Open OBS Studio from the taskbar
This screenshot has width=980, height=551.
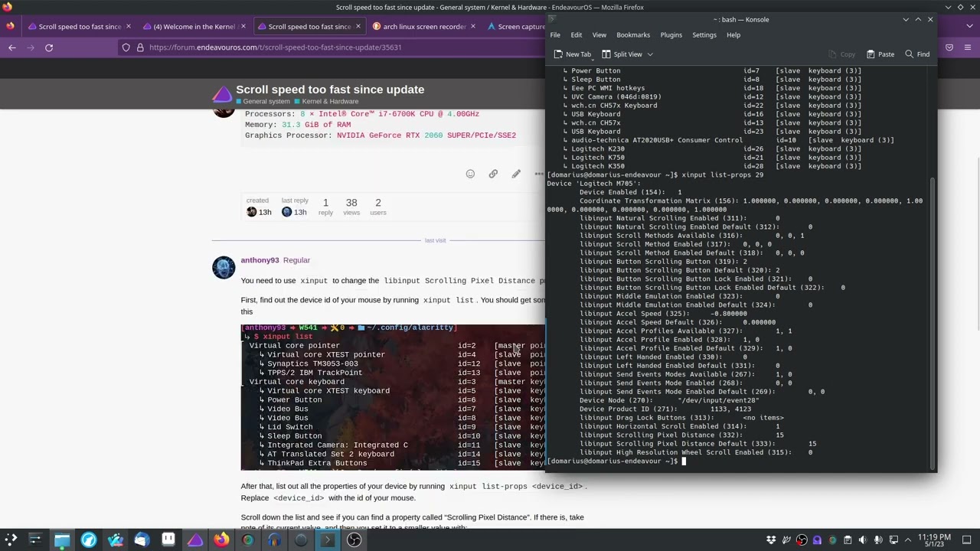point(354,540)
